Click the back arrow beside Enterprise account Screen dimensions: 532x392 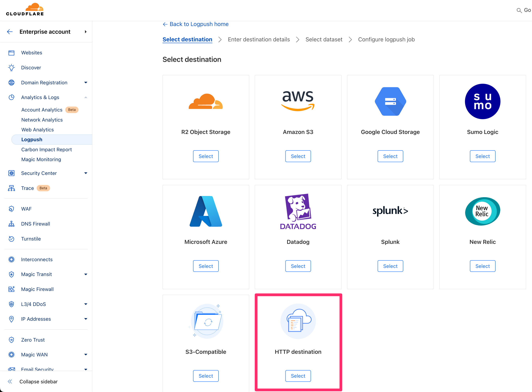click(10, 32)
